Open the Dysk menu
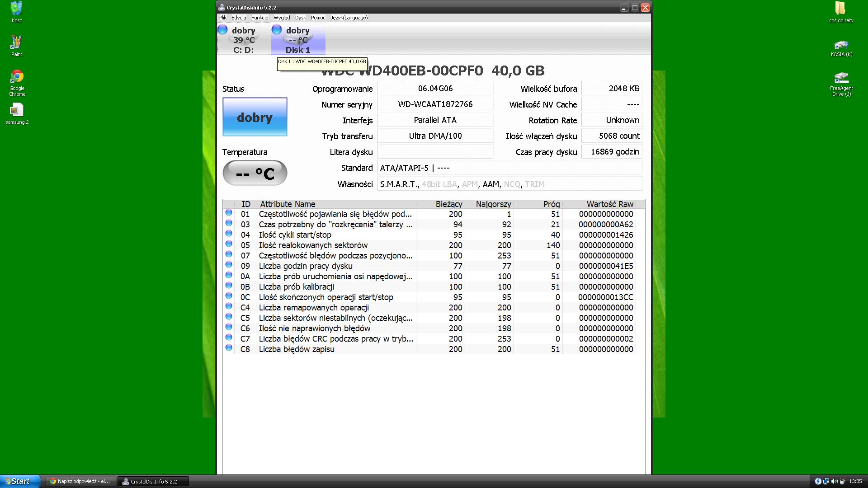Screen dimensions: 868x488 pyautogui.click(x=301, y=18)
